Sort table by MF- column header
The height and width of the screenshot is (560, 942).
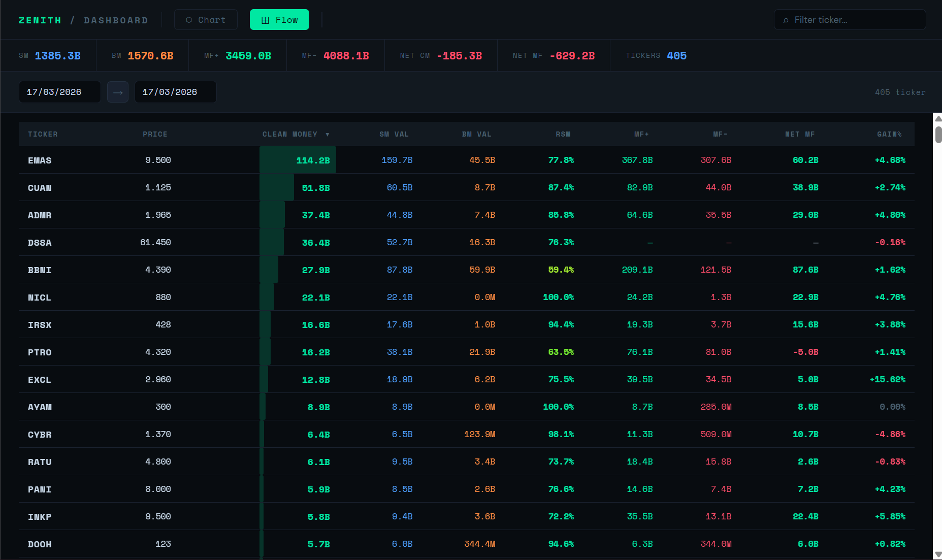(721, 134)
